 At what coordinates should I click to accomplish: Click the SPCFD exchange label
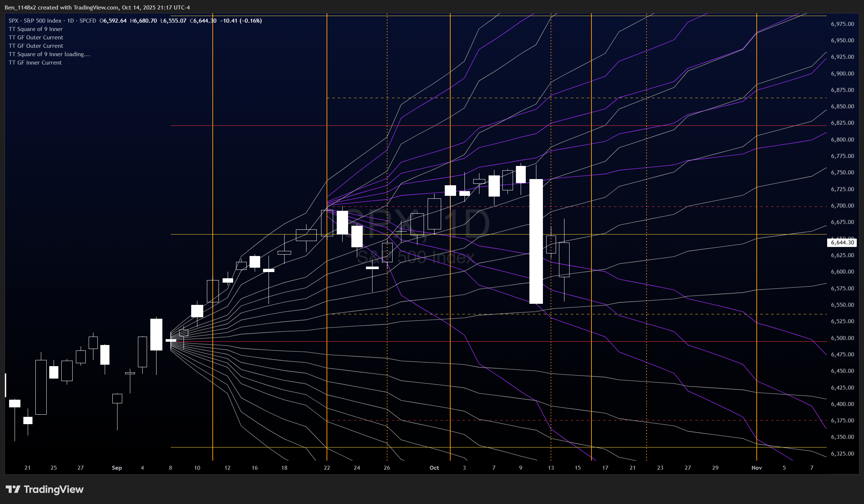88,21
